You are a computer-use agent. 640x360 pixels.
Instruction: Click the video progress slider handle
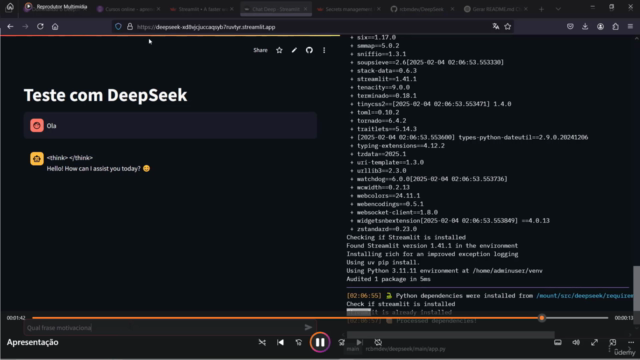[542, 318]
